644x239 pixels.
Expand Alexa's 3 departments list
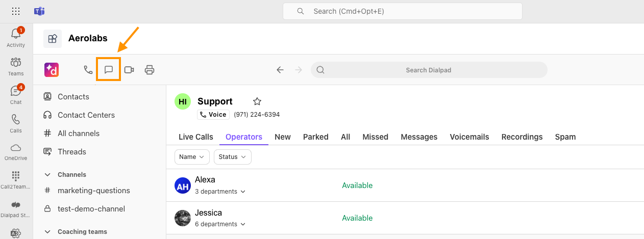220,192
